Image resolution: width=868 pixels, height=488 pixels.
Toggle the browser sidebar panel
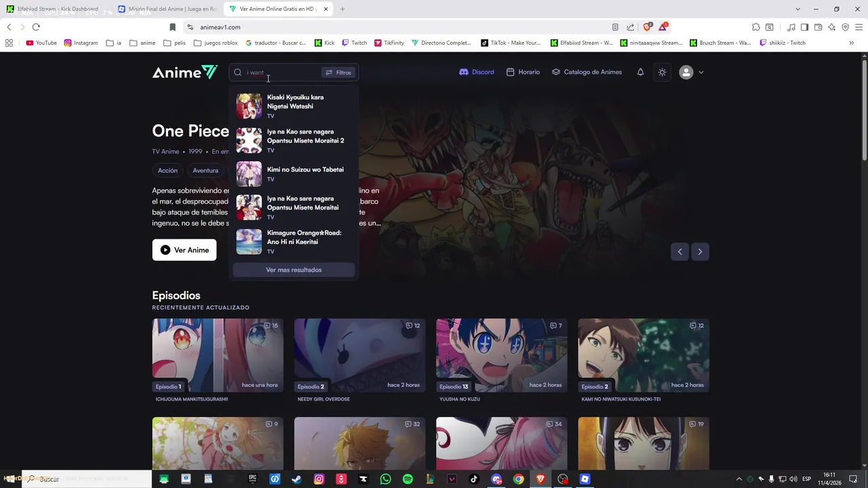pyautogui.click(x=804, y=27)
